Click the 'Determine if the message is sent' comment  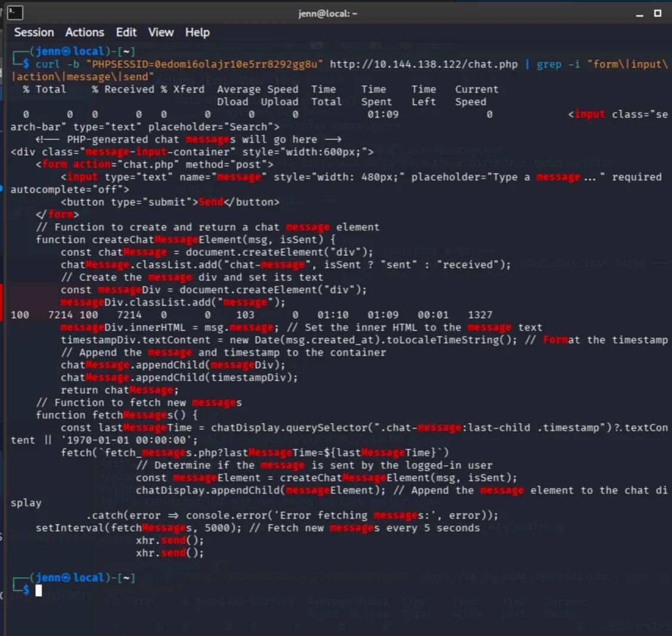[314, 465]
